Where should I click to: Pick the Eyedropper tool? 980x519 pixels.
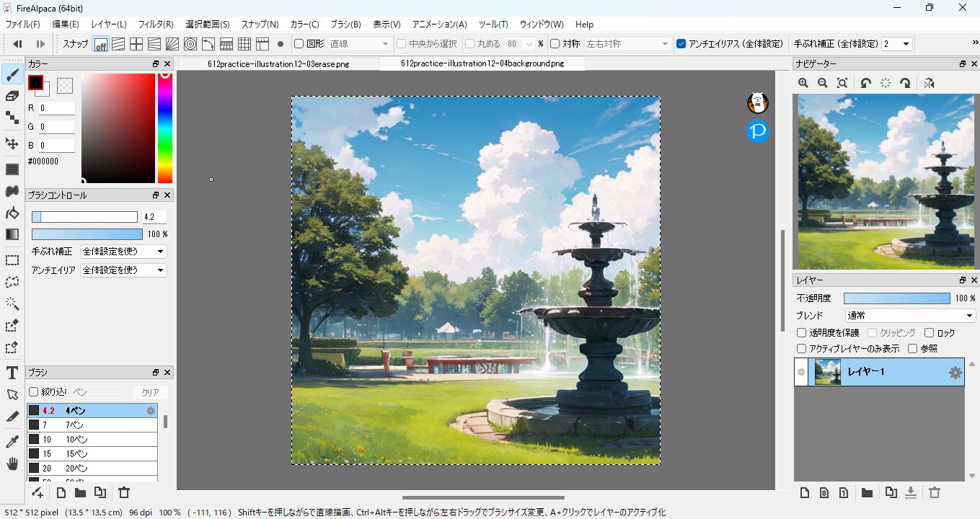(12, 441)
